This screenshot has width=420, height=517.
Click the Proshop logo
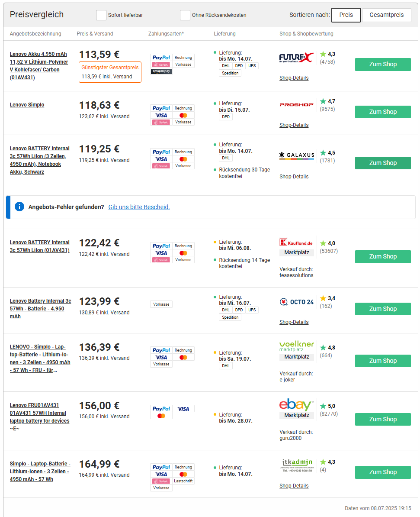[297, 105]
